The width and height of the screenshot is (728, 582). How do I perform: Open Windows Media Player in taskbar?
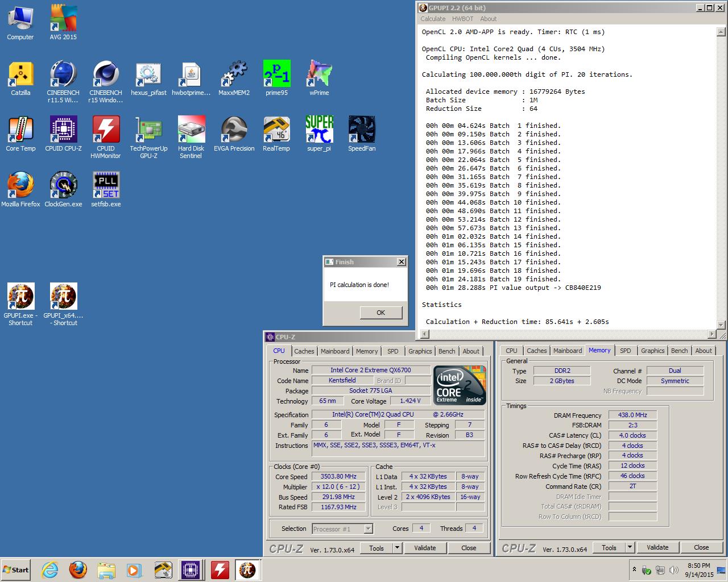[x=134, y=569]
